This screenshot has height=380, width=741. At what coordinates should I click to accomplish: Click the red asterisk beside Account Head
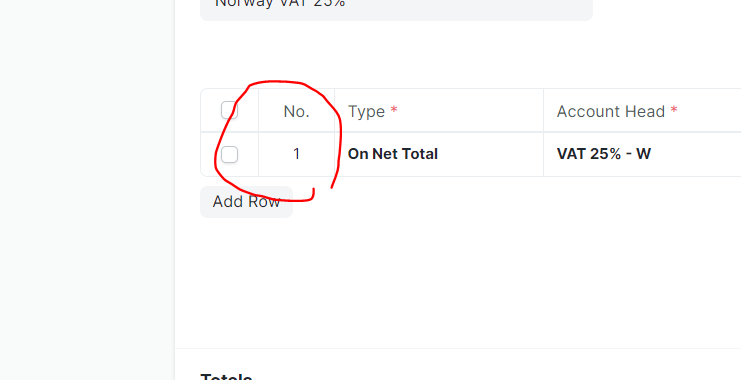pyautogui.click(x=674, y=111)
